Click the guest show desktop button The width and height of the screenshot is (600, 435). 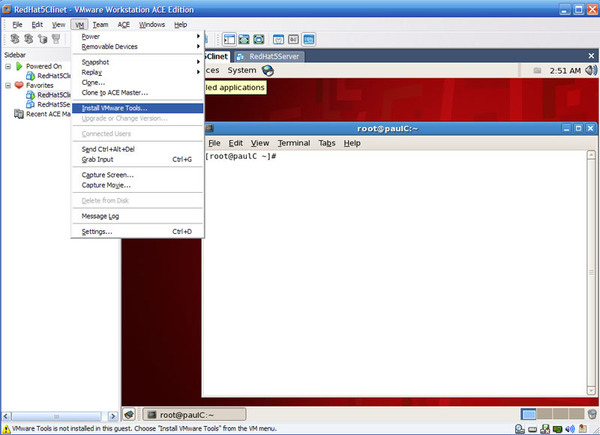coord(129,414)
